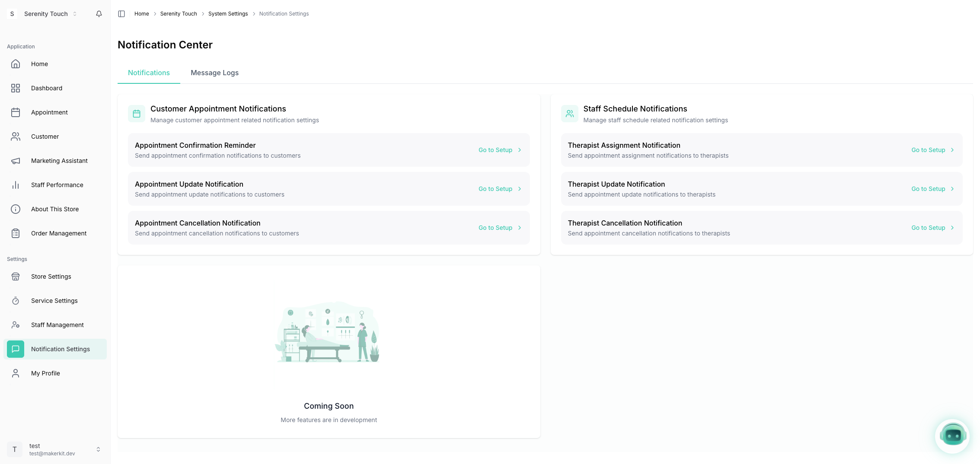This screenshot has width=980, height=464.
Task: Open Store Settings in the sidebar
Action: [51, 276]
